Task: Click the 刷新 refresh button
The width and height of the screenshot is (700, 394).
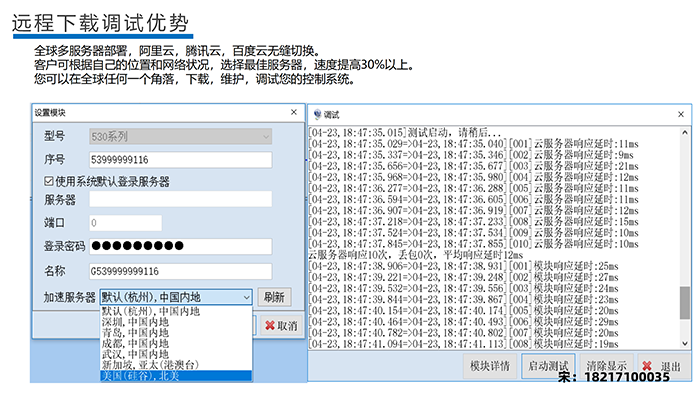Action: pyautogui.click(x=275, y=297)
